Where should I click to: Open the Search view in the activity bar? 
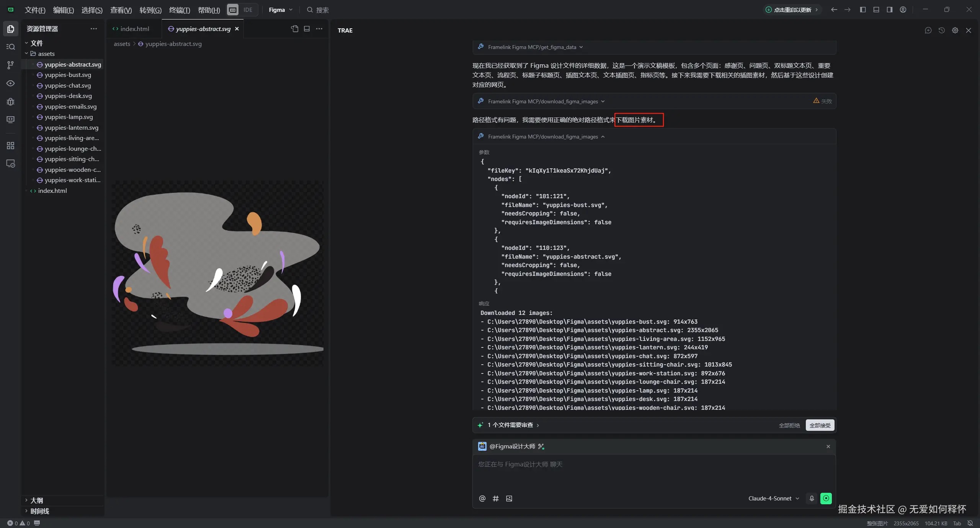click(x=11, y=47)
